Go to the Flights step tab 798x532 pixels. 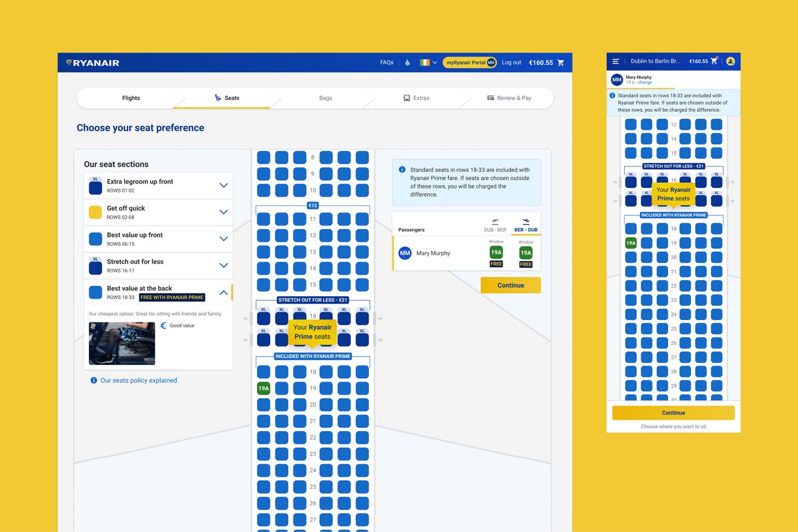tap(131, 98)
